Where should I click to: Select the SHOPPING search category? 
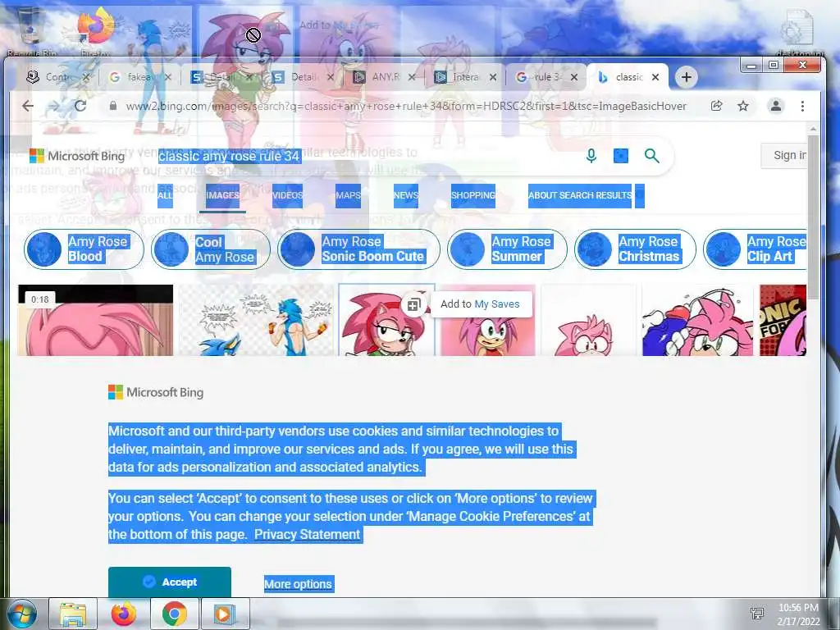[473, 195]
